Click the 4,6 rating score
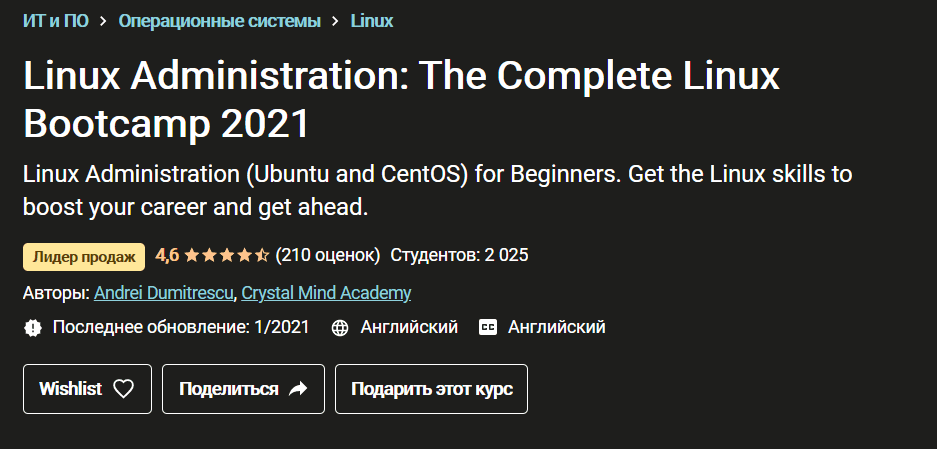The image size is (937, 449). 167,255
